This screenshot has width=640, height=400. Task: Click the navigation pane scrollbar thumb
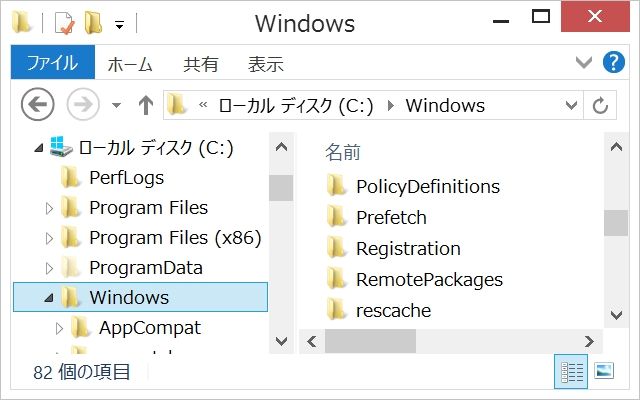(281, 188)
